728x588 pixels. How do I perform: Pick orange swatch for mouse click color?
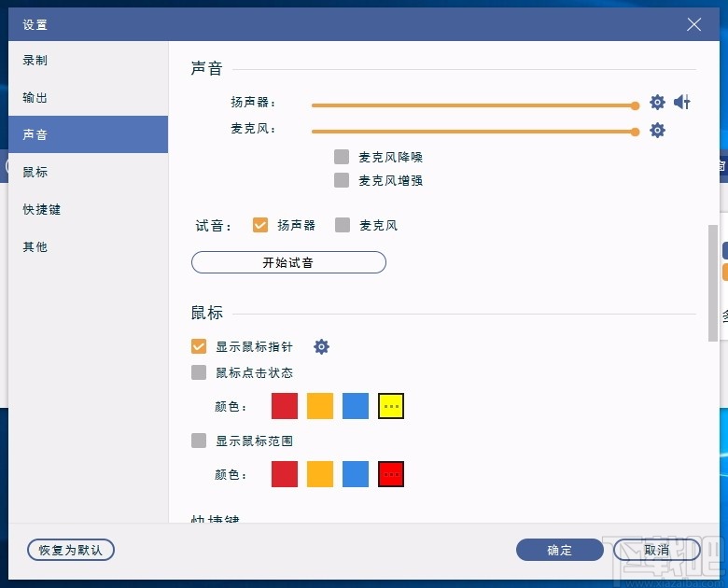[320, 406]
